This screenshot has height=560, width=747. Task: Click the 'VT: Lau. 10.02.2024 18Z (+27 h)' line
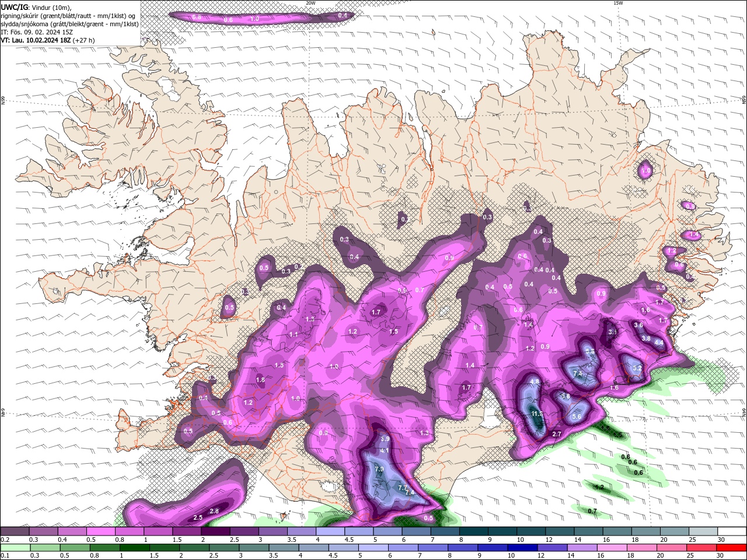coord(47,40)
